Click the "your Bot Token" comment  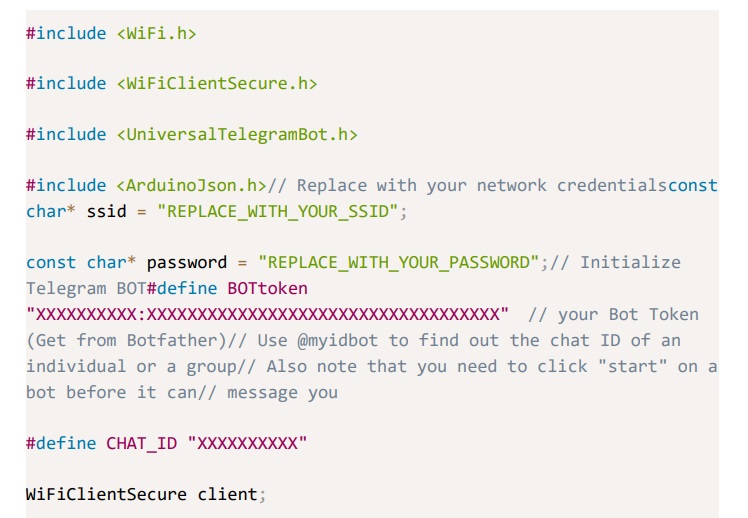pyautogui.click(x=628, y=314)
